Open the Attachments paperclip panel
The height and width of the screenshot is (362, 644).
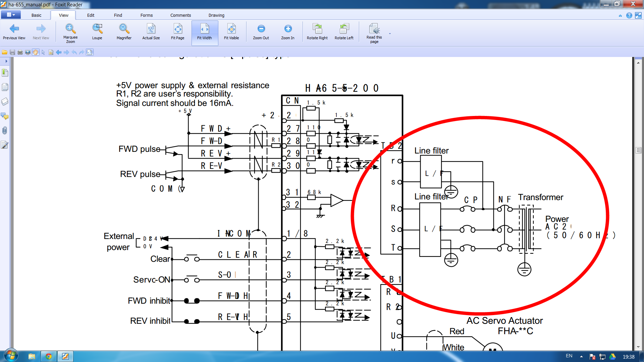coord(5,130)
